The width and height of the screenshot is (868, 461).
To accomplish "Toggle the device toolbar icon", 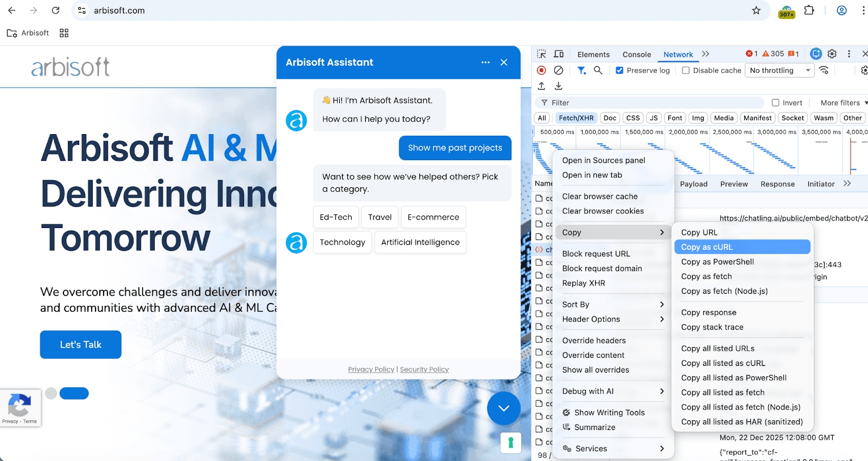I will point(559,54).
